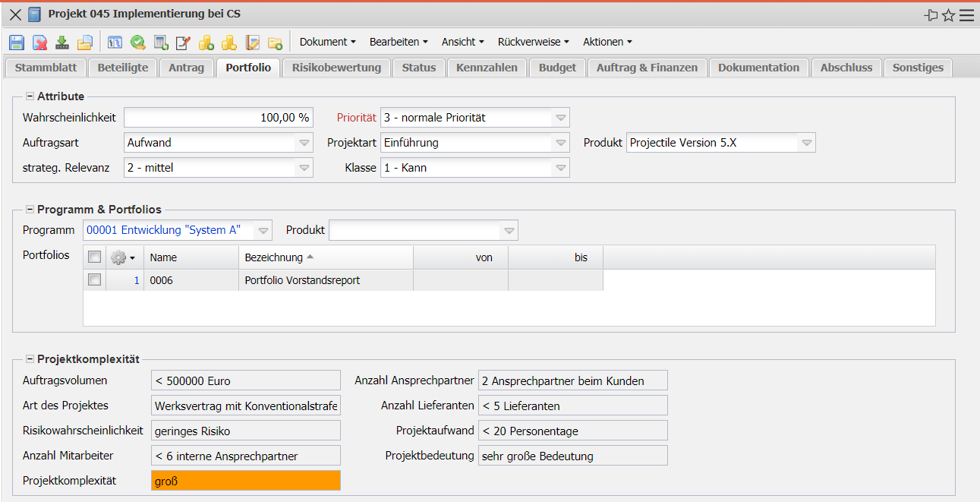The height and width of the screenshot is (502, 980).
Task: Mark project as favorite with star icon
Action: [948, 15]
